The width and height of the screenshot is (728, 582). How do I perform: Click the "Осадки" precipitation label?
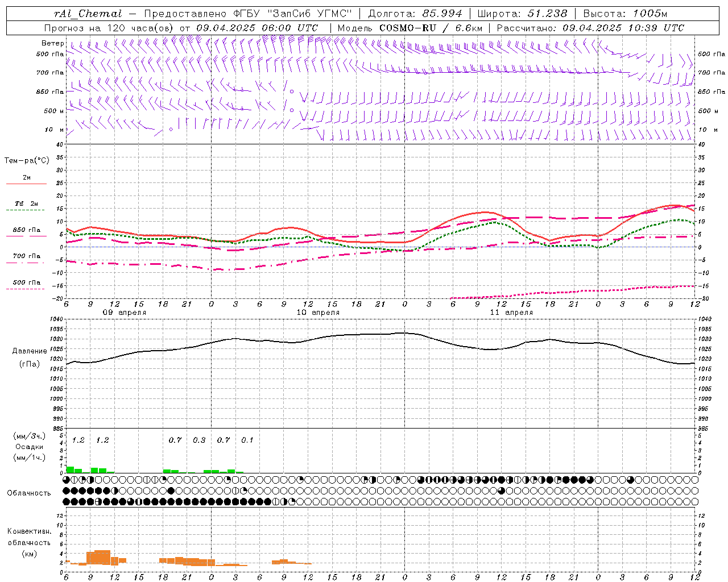click(30, 447)
